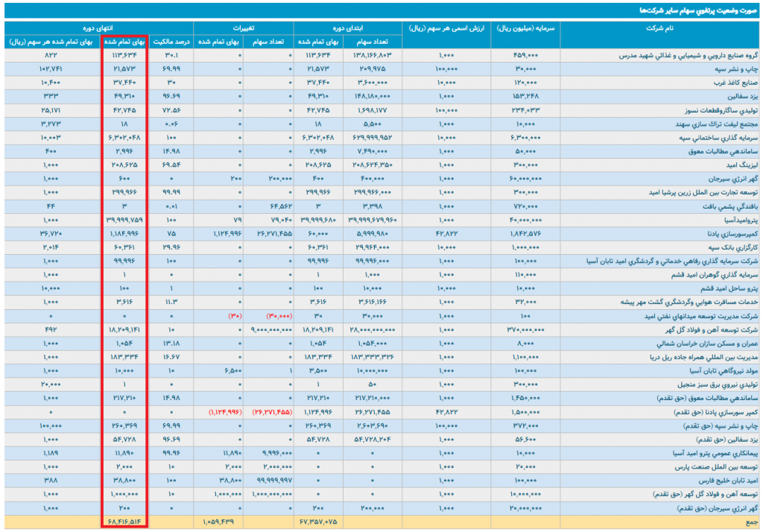Select row 'گروه صنایع دارویی و شیمیایی و غذائی شهید مدرس'
The image size is (763, 532).
pos(381,55)
